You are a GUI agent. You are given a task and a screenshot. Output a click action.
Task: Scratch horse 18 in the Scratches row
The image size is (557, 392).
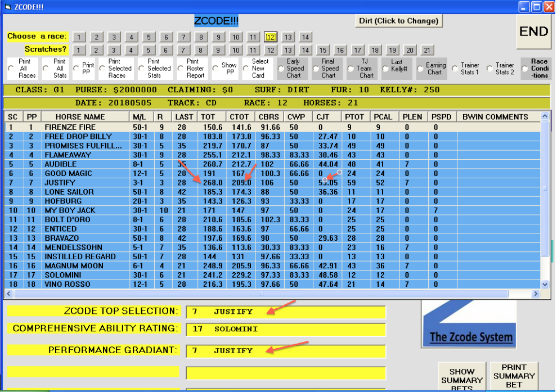[x=375, y=50]
